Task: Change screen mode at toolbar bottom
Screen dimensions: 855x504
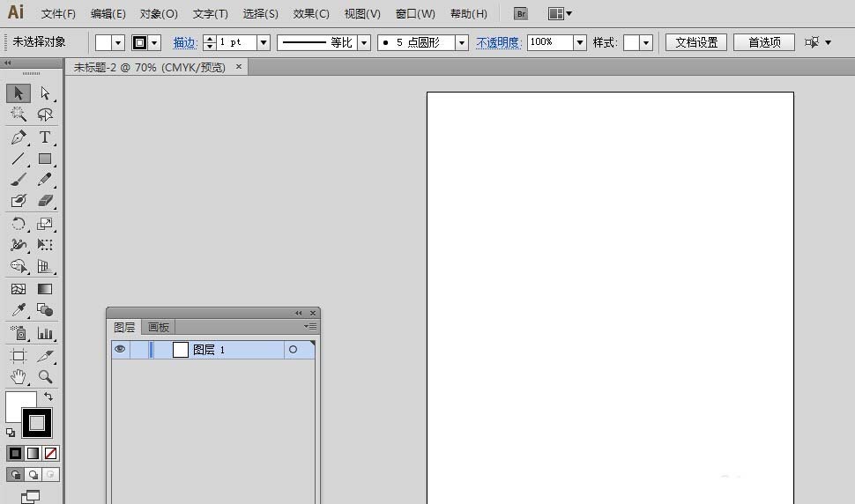Action: (31, 496)
